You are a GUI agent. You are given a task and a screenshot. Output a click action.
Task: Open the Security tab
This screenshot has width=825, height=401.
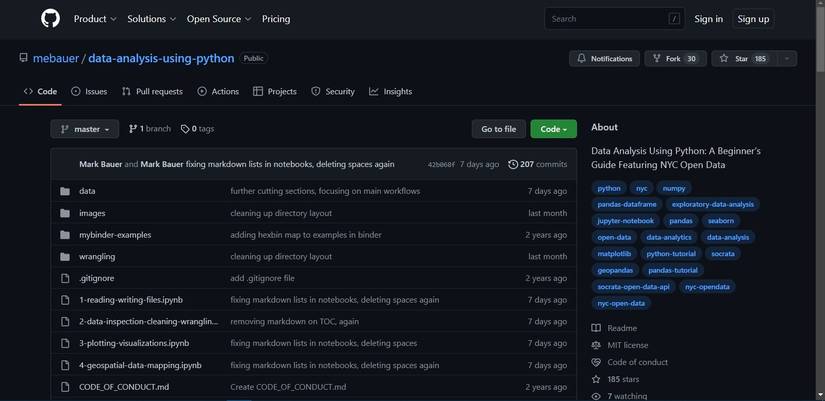click(333, 92)
